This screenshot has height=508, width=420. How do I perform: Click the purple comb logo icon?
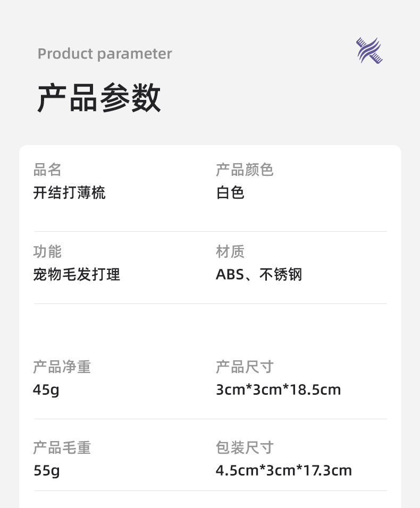point(369,51)
